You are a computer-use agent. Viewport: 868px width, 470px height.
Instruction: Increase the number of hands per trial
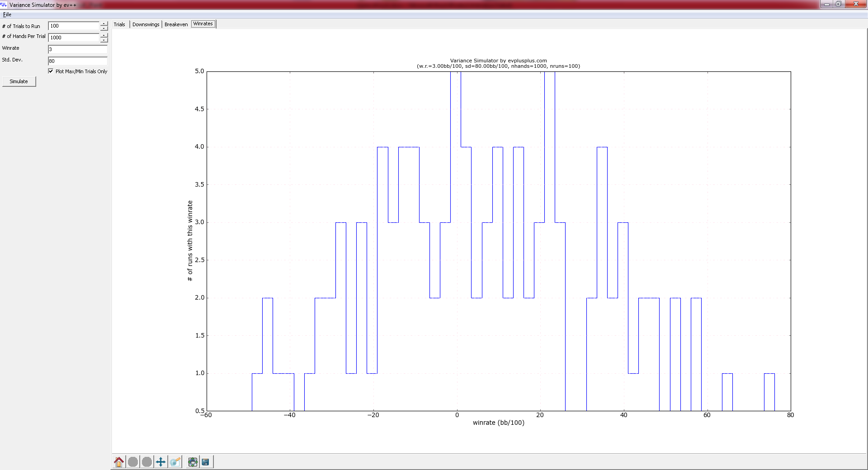tap(104, 35)
